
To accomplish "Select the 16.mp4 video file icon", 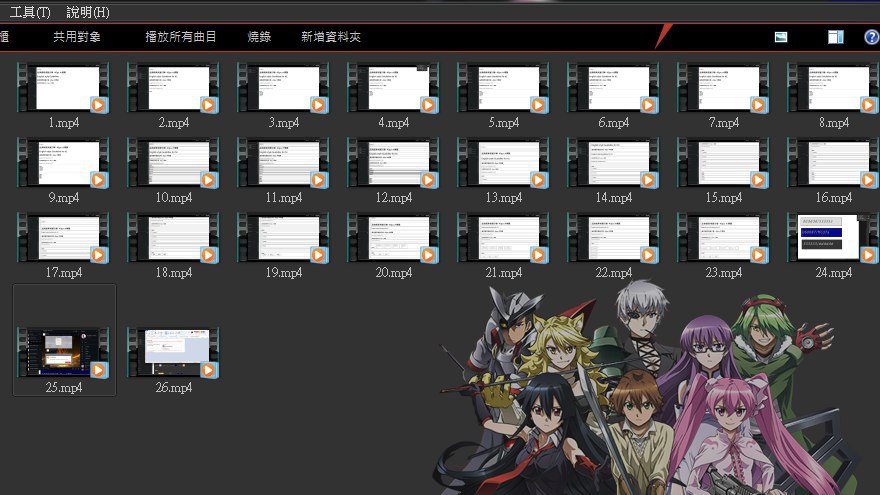I will pos(833,162).
